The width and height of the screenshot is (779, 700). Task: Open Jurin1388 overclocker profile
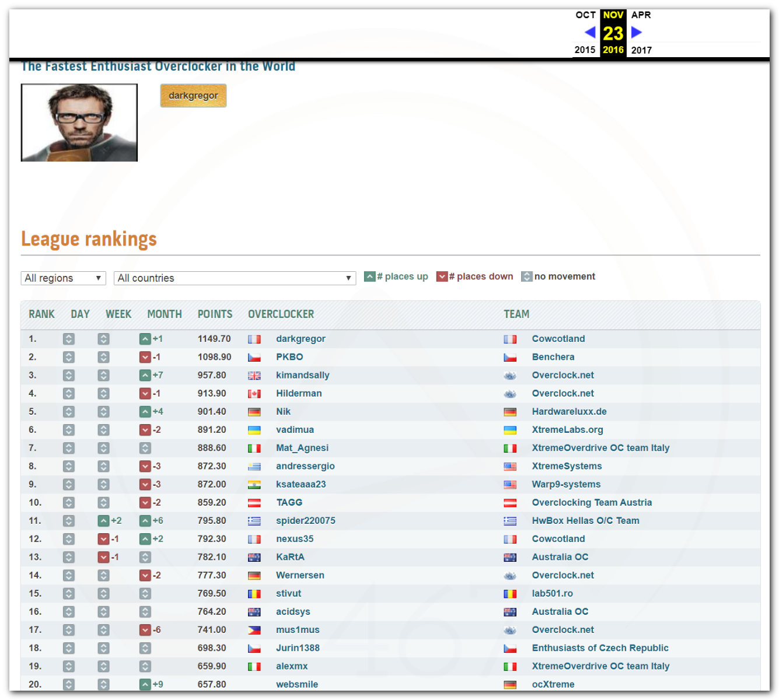(298, 648)
